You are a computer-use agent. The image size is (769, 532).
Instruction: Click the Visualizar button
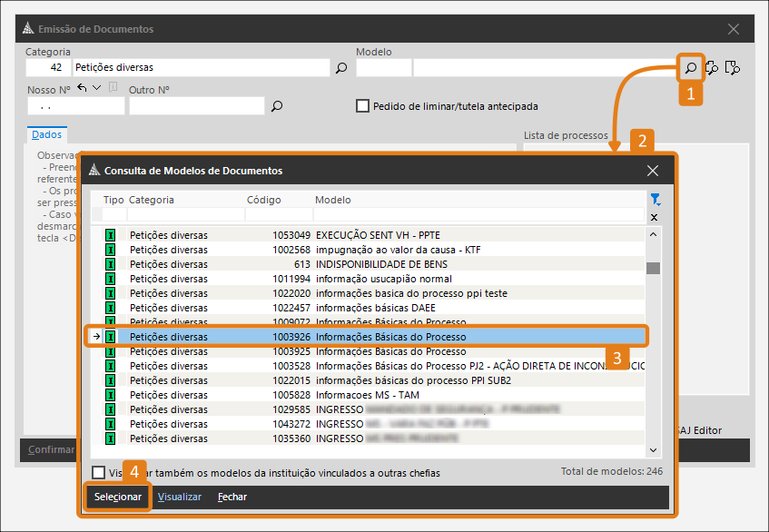pos(180,498)
